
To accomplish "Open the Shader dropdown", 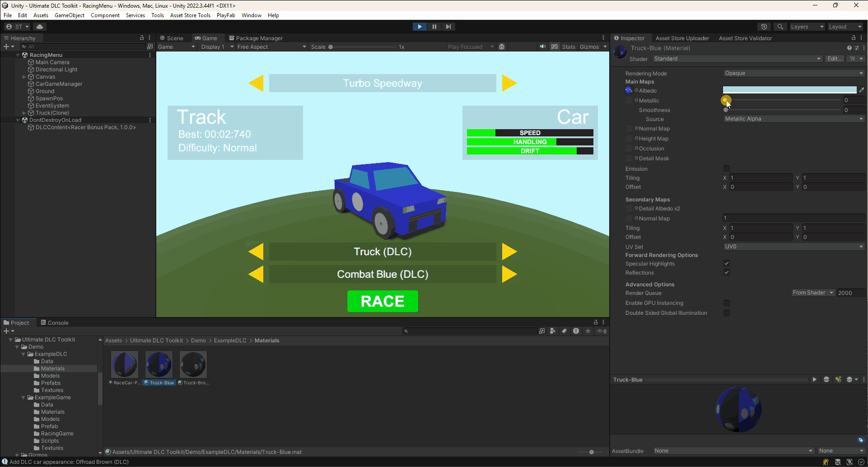I will [x=737, y=59].
